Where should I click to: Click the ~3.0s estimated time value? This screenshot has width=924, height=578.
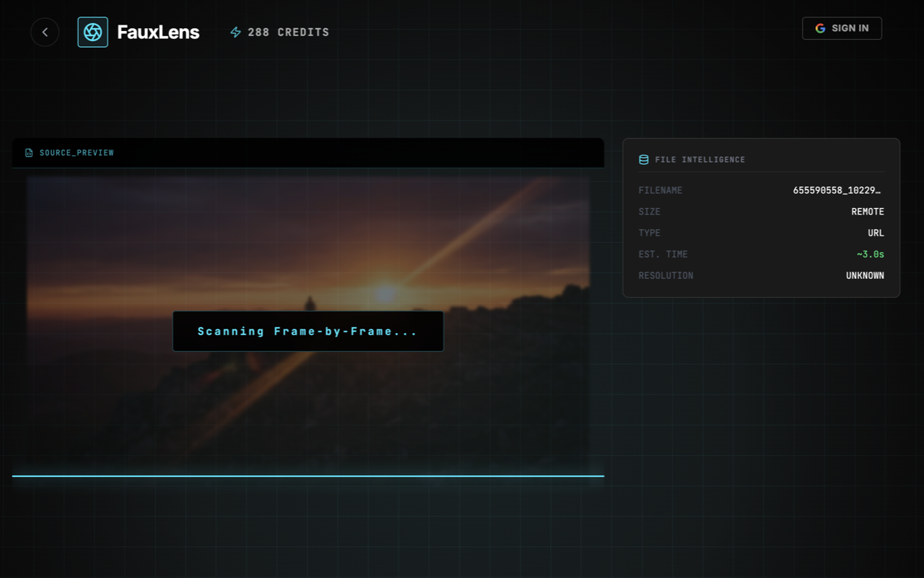coord(871,254)
